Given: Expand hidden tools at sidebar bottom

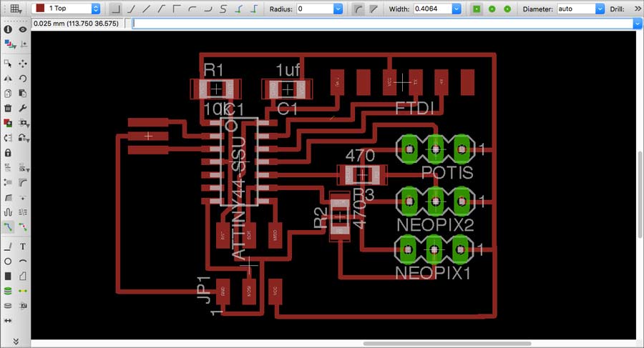Looking at the screenshot, I should pos(16,342).
